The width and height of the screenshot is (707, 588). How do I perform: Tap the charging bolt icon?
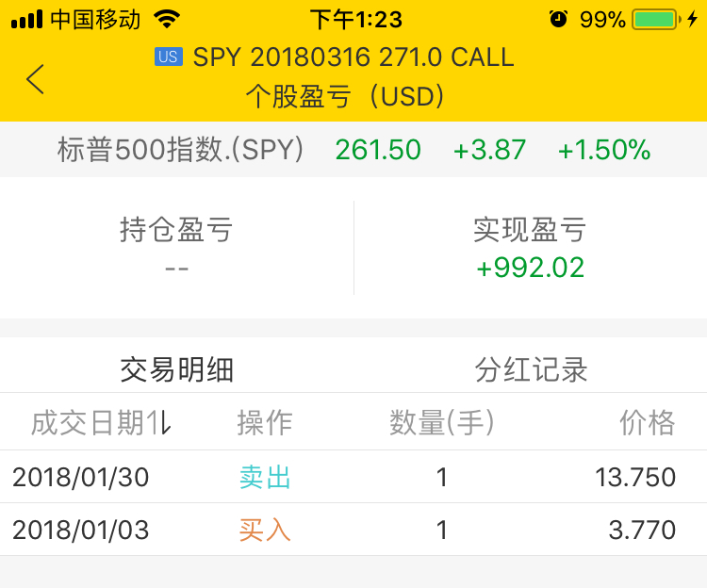[x=692, y=20]
